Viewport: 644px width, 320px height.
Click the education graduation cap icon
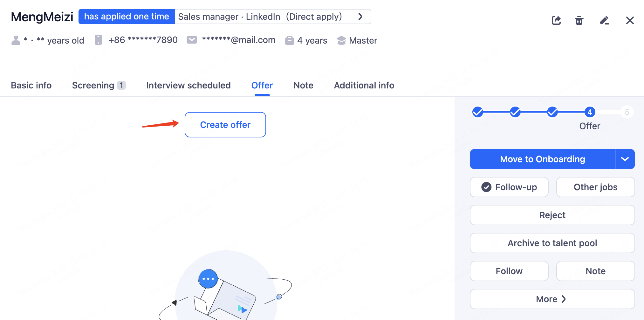click(341, 40)
